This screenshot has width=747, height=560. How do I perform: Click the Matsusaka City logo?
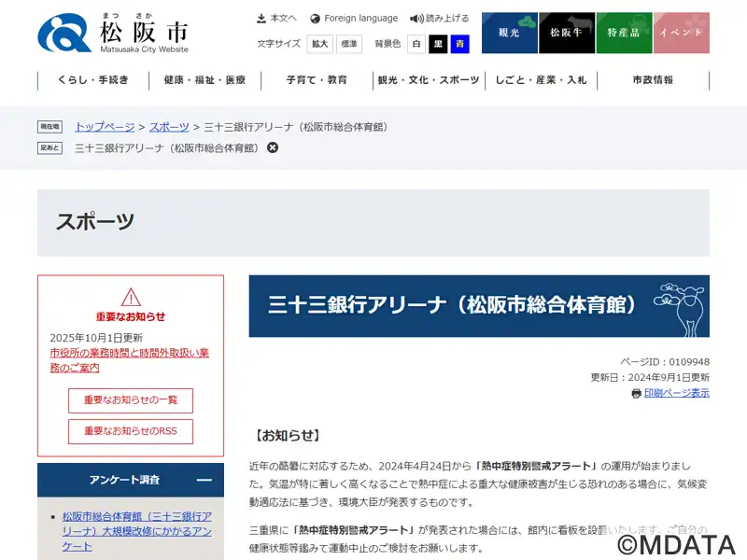click(x=113, y=33)
